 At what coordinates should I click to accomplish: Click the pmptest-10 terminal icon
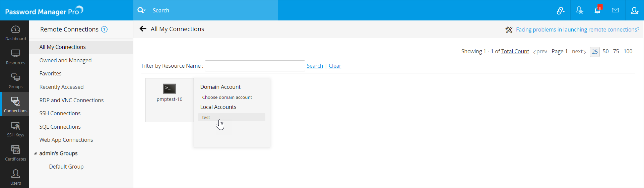[170, 88]
